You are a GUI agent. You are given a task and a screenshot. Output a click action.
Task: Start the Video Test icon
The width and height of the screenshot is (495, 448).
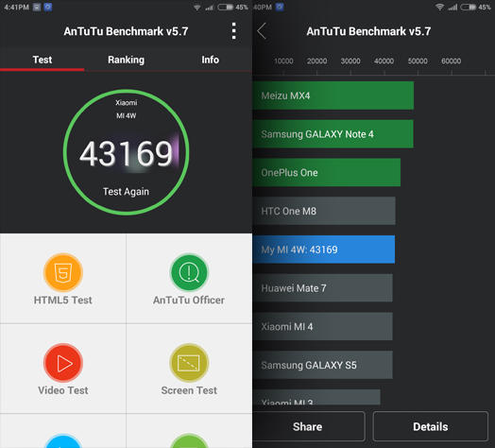pyautogui.click(x=63, y=363)
